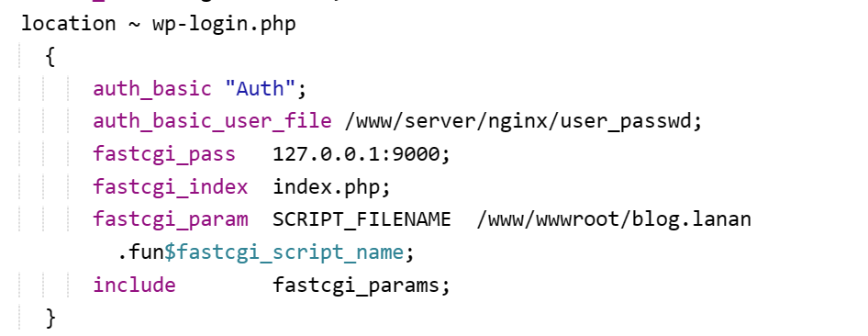The image size is (868, 336).
Task: Click the '/www/wwwroot/blog.lanan' path text
Action: tap(614, 219)
